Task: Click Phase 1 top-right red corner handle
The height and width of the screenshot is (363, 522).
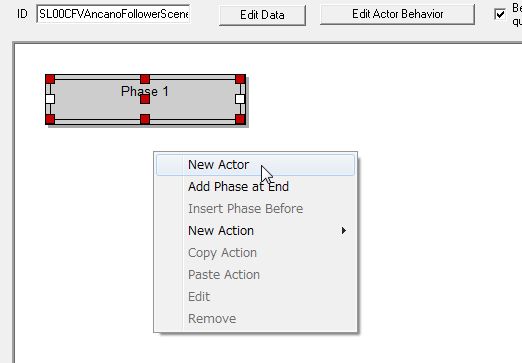Action: pos(240,79)
